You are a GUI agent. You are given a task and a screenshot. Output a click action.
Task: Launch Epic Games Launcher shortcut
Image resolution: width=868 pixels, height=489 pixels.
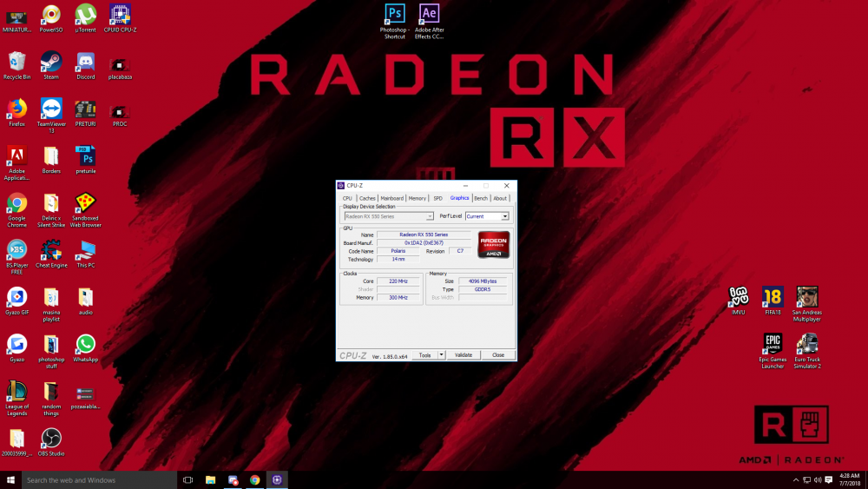773,344
